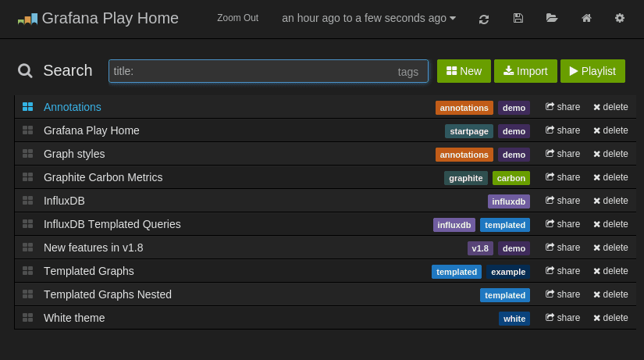This screenshot has width=644, height=360.
Task: Go to the home dashboard icon
Action: [x=586, y=18]
